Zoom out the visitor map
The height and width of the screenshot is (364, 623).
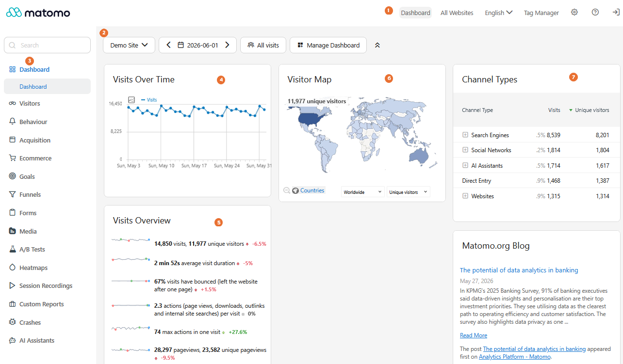(287, 191)
